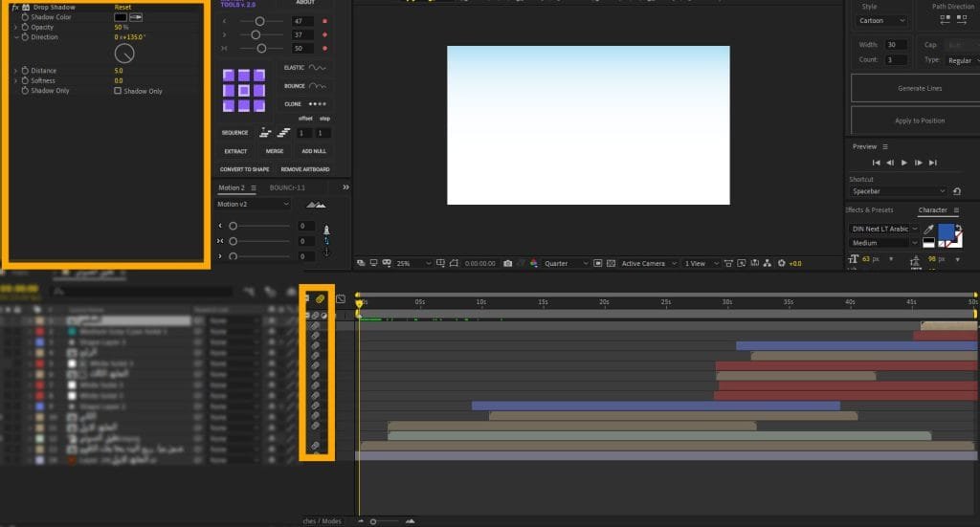This screenshot has height=527, width=980.
Task: Swap fill and stroke colors in Character panel
Action: [958, 228]
